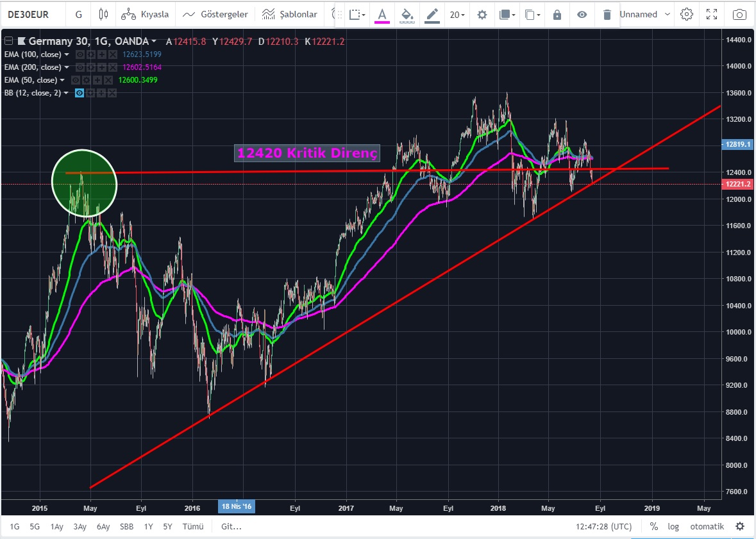Image resolution: width=756 pixels, height=539 pixels.
Task: Lock the selected drawing object
Action: click(557, 14)
